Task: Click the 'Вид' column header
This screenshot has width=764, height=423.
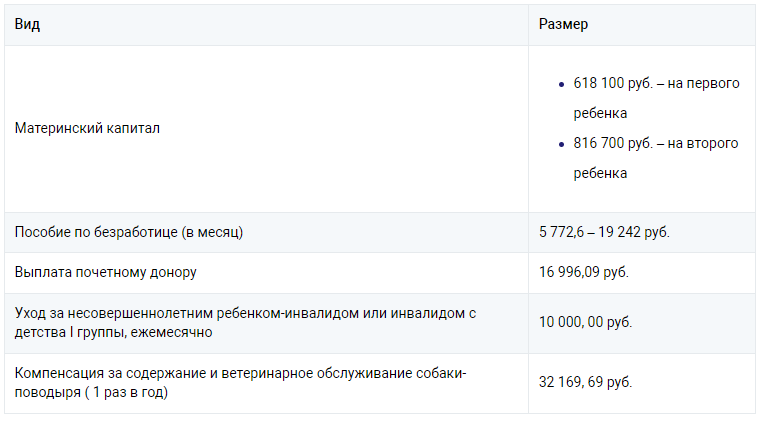Action: tap(26, 24)
